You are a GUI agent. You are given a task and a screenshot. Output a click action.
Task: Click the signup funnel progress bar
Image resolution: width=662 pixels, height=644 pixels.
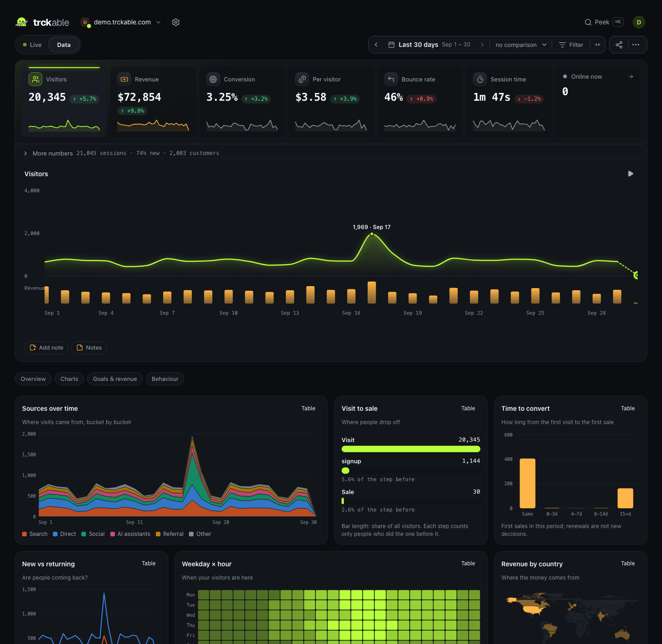coord(411,471)
